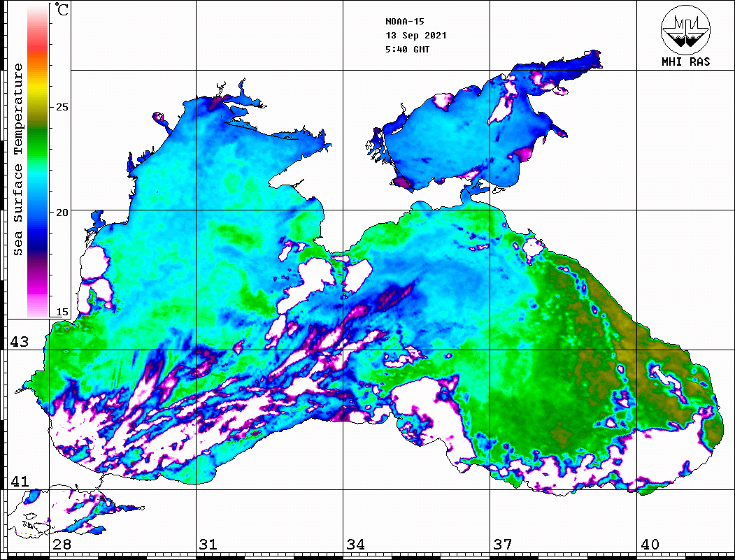Click the latitude label 41

click(x=19, y=481)
